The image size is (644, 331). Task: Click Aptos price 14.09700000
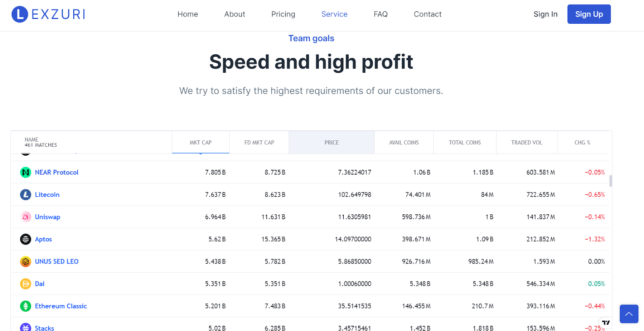point(353,239)
